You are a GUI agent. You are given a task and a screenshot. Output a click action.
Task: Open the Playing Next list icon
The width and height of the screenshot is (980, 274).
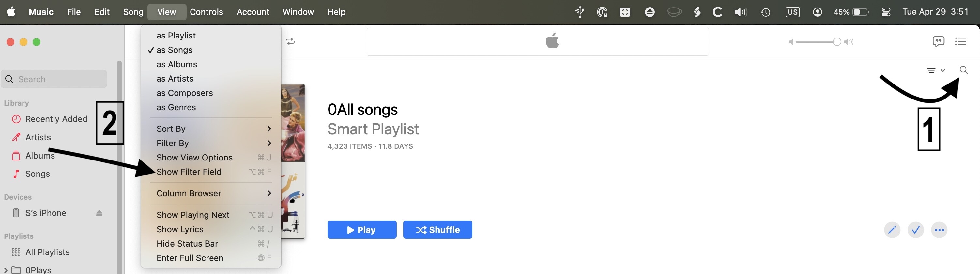click(x=960, y=41)
